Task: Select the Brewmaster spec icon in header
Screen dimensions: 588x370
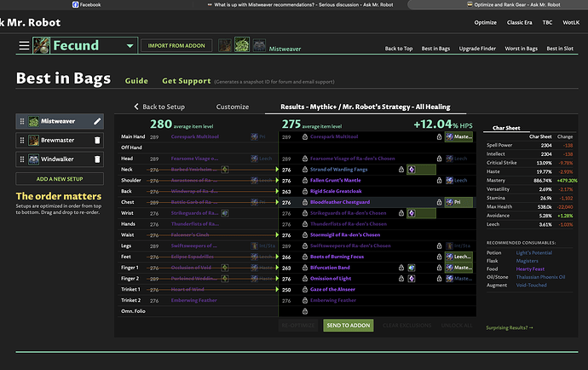Action: tap(225, 45)
